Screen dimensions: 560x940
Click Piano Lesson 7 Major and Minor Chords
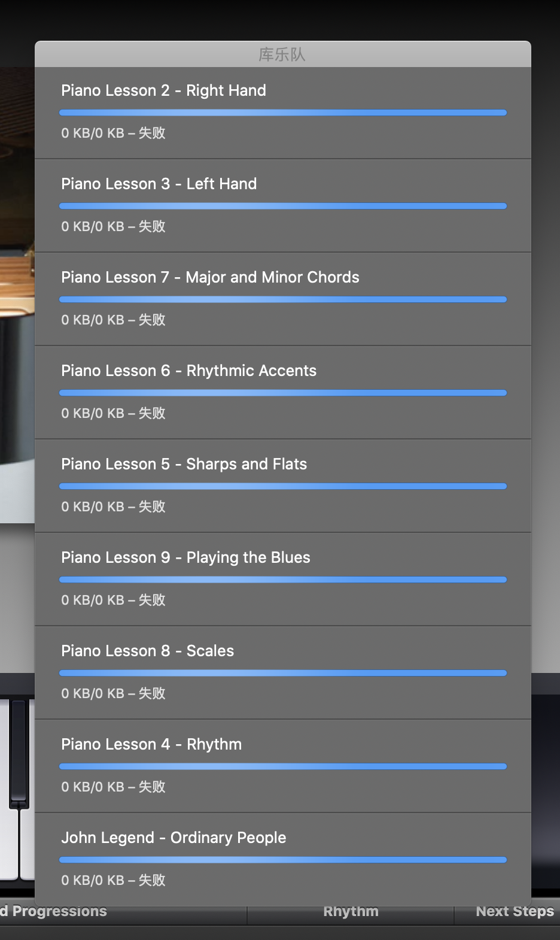[210, 277]
